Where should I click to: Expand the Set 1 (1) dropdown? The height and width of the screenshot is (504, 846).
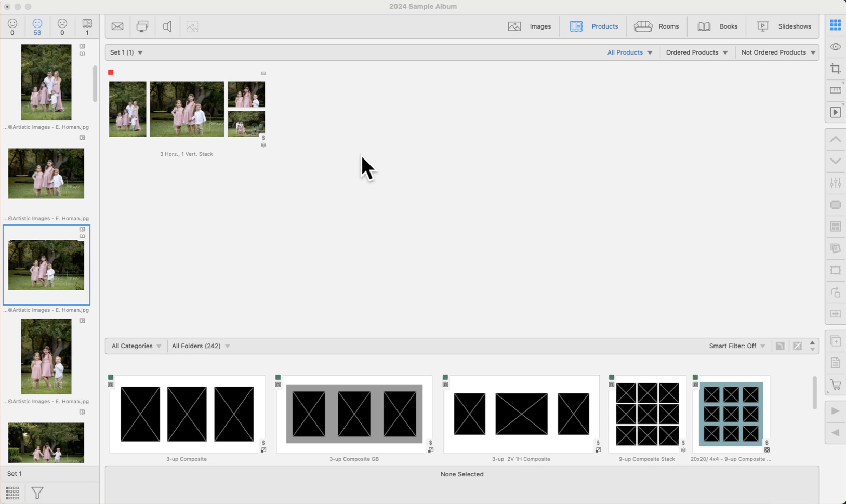pos(126,52)
